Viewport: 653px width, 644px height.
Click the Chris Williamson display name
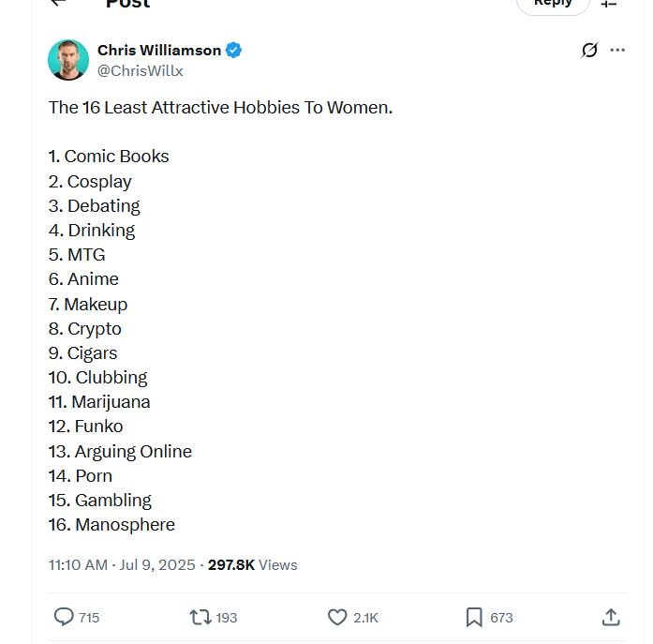click(x=159, y=51)
